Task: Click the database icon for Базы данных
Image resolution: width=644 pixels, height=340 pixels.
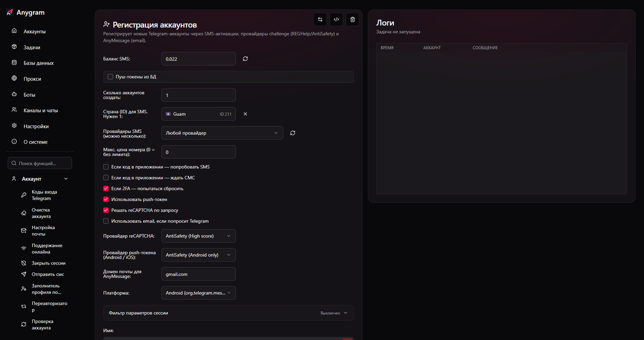Action: tap(14, 63)
